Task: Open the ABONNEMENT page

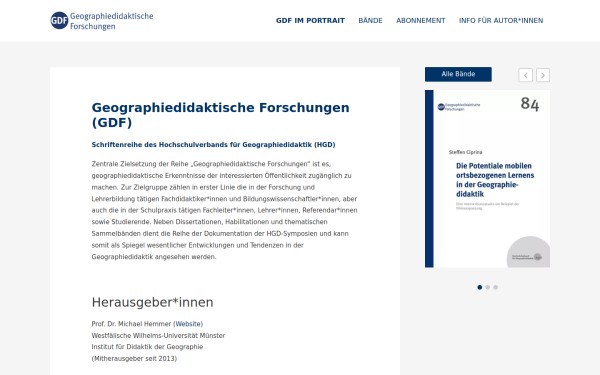Action: [421, 21]
